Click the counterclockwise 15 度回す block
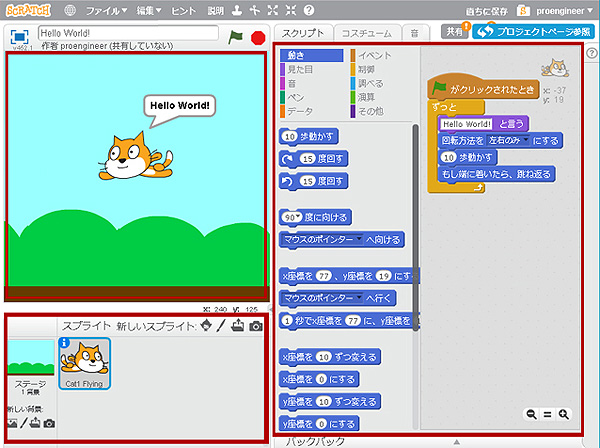600x448 pixels. point(313,181)
